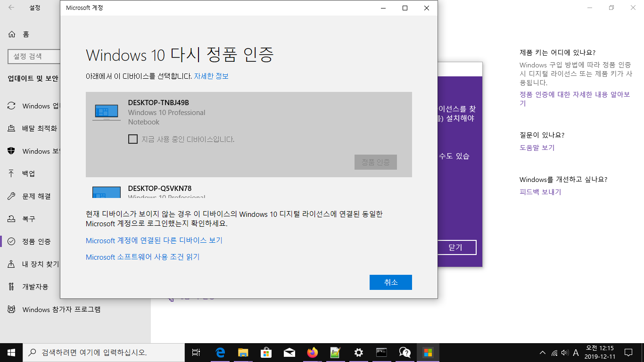
Task: Open 내 장치 찾기 settings page
Action: (30, 264)
